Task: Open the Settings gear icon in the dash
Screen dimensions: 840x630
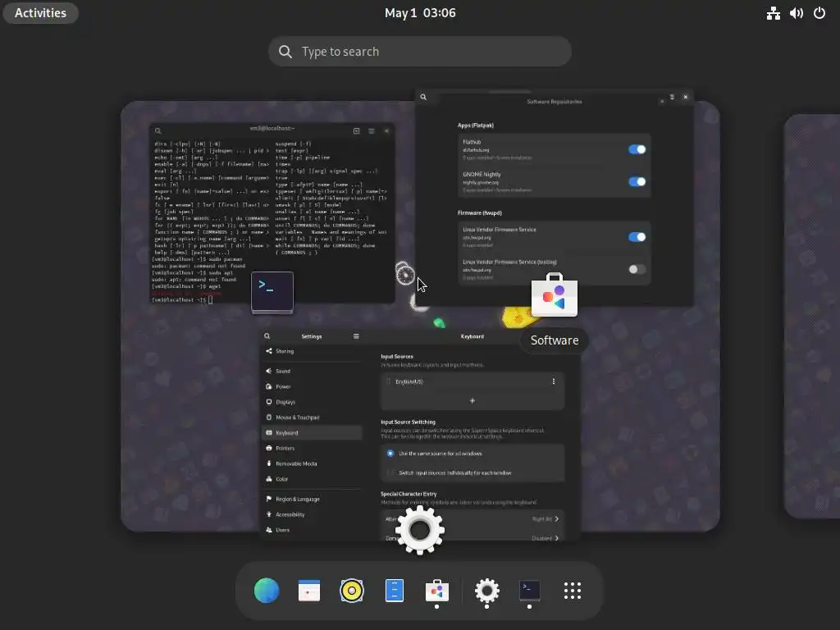Action: click(487, 591)
